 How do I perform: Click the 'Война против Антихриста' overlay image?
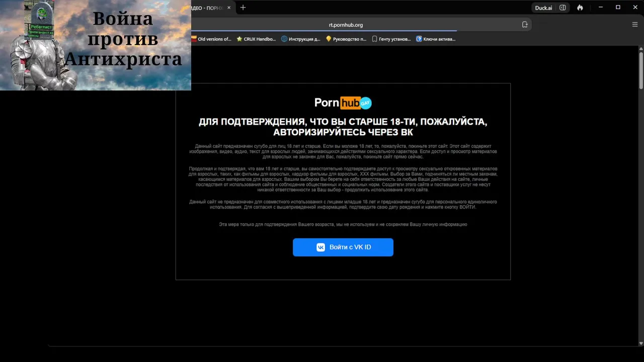click(96, 45)
